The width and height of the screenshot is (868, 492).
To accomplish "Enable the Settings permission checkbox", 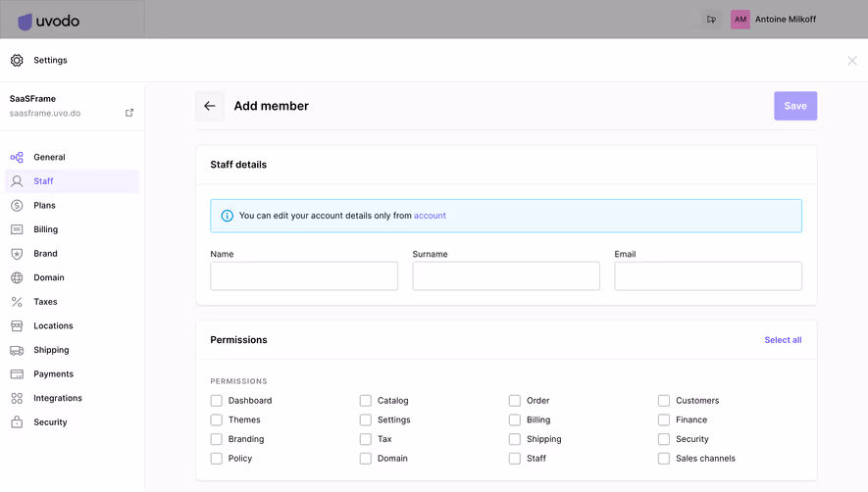I will tap(366, 419).
